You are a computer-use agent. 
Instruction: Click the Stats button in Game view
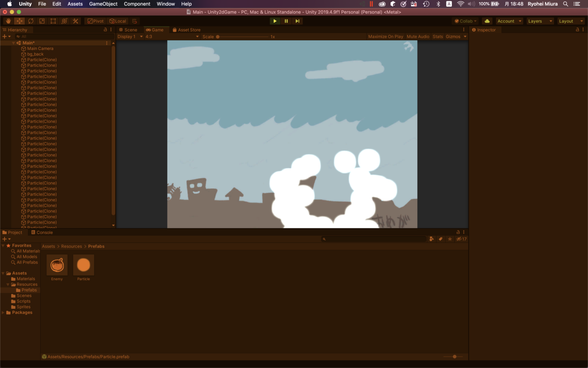pyautogui.click(x=438, y=36)
